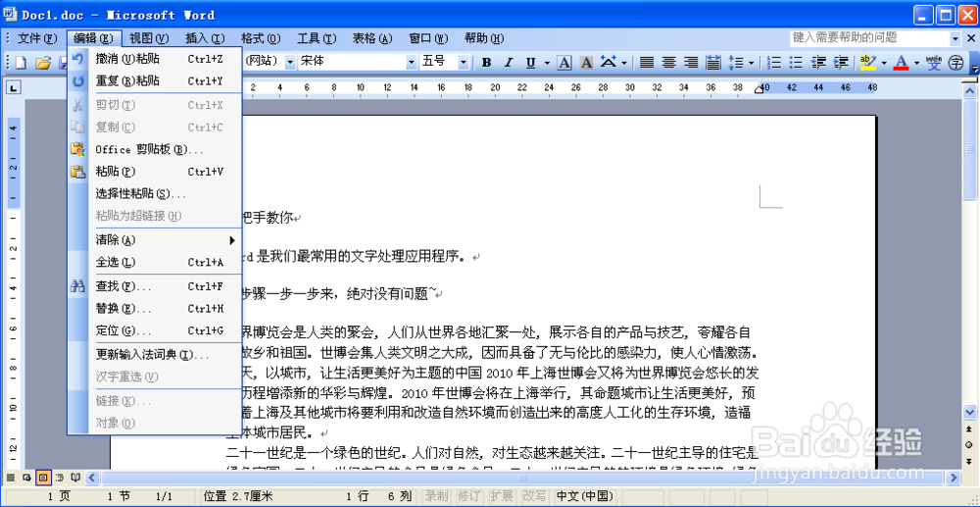Switch to Web Layout view button
The width and height of the screenshot is (980, 507).
click(26, 479)
